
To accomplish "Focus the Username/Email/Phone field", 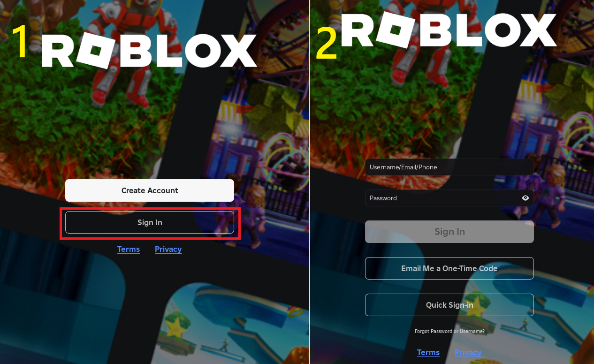I will [449, 167].
